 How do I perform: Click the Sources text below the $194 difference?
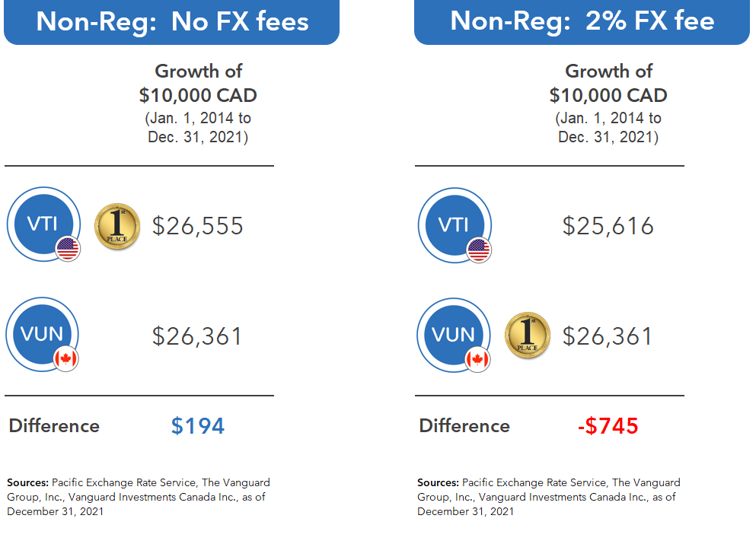pos(139,496)
